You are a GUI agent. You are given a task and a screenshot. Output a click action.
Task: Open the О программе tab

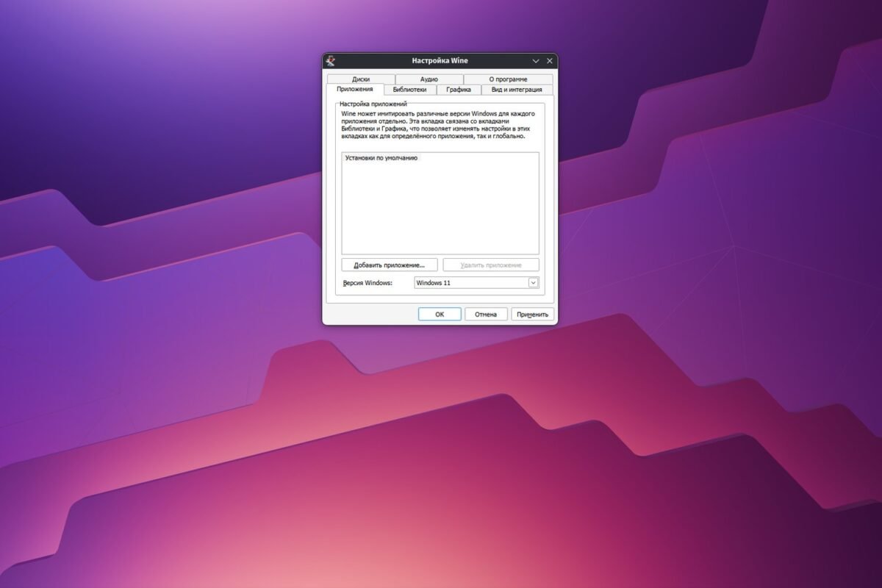pos(508,79)
